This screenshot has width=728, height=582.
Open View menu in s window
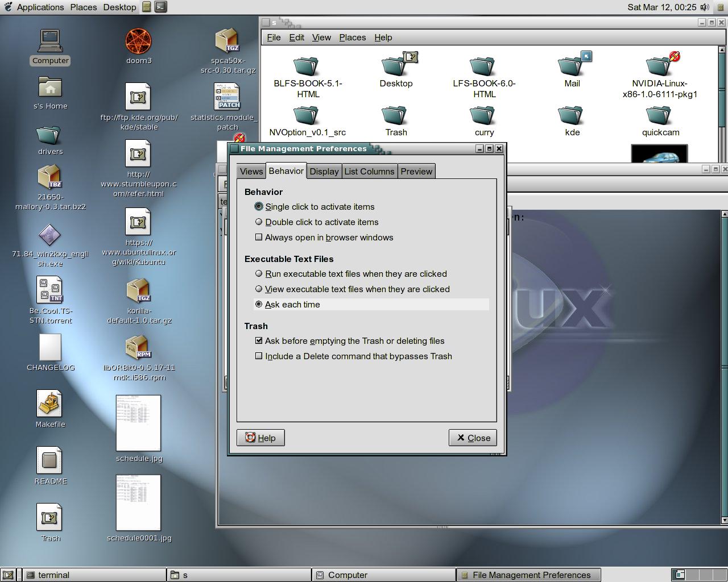click(321, 38)
